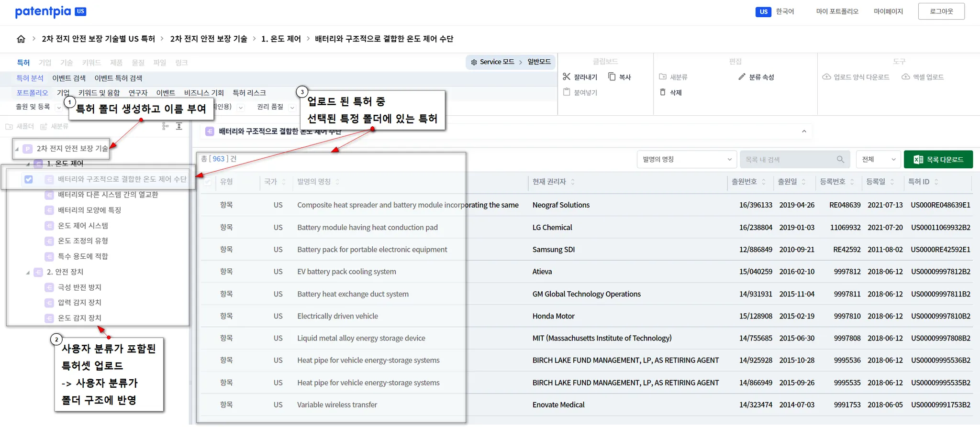Screen dimensions: 980x427
Task: Select the 키워드 tab
Action: tap(91, 63)
